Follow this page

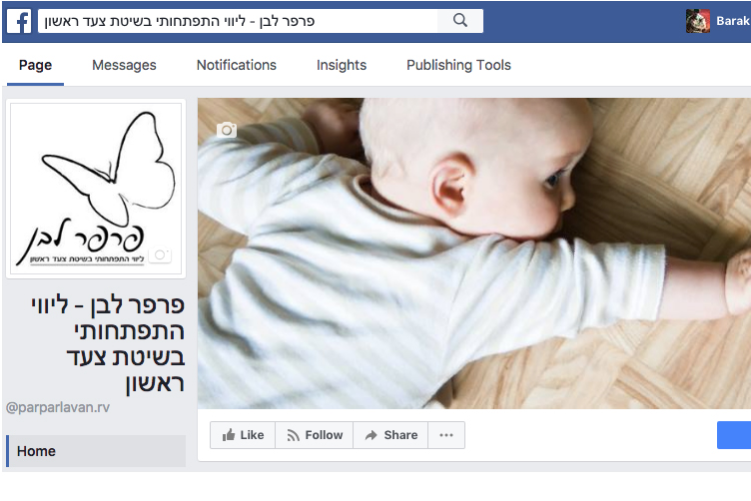(x=314, y=435)
